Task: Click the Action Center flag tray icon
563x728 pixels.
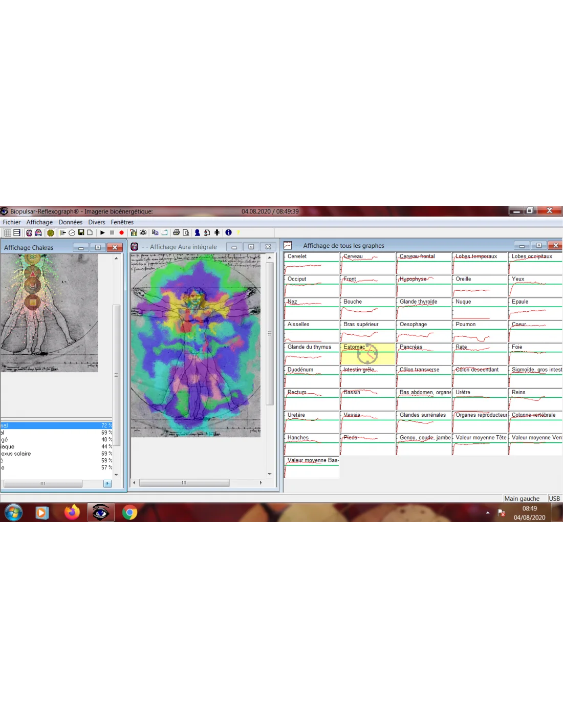Action: click(x=501, y=512)
